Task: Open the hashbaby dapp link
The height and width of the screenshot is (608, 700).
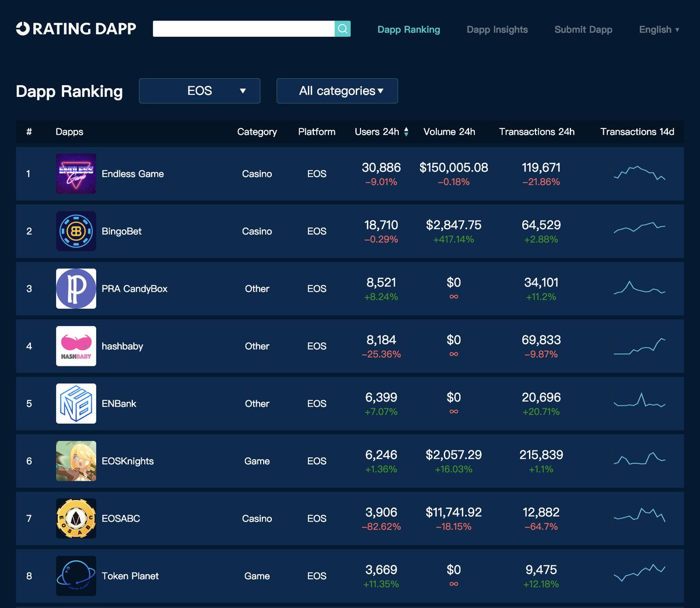Action: pos(122,346)
